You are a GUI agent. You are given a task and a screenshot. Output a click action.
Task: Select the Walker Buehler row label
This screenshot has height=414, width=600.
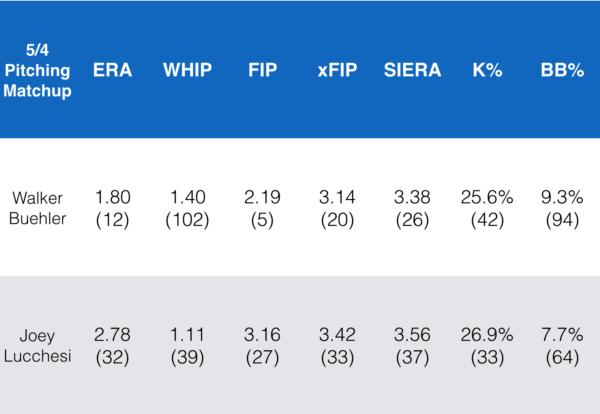point(37,207)
